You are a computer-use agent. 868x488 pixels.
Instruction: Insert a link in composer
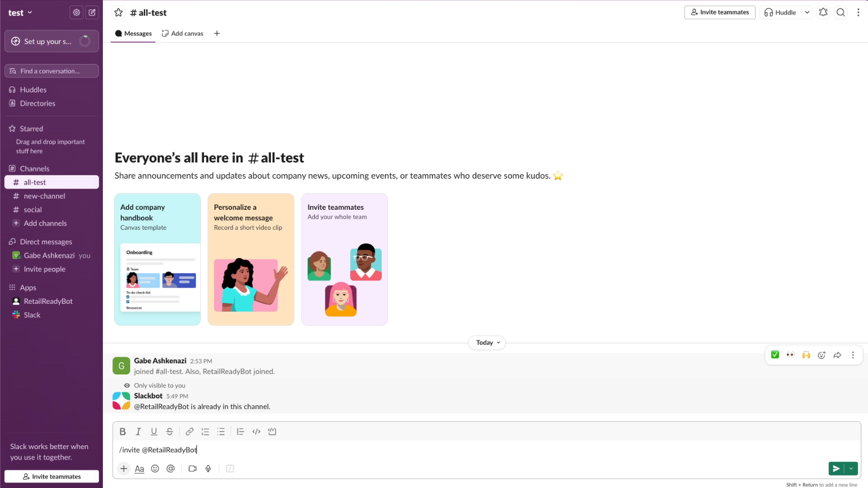point(190,431)
